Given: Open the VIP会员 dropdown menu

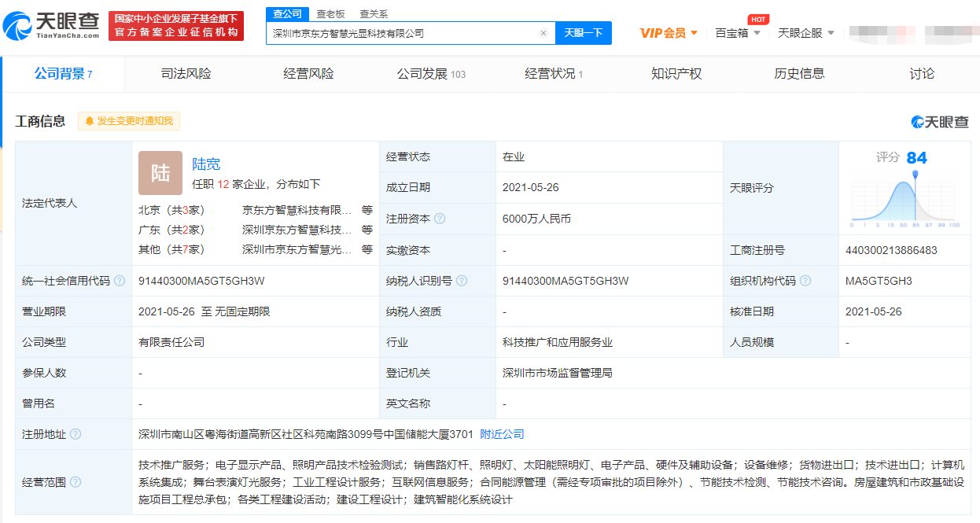Looking at the screenshot, I should 669,33.
